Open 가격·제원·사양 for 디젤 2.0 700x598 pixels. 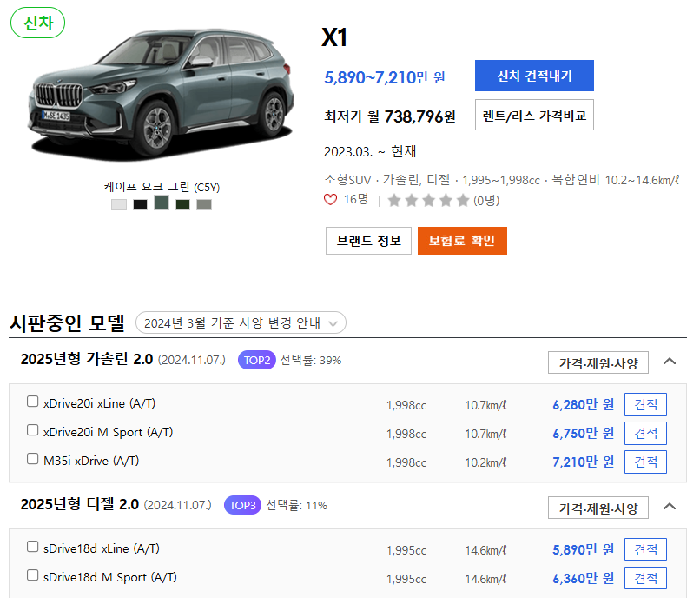tap(598, 508)
